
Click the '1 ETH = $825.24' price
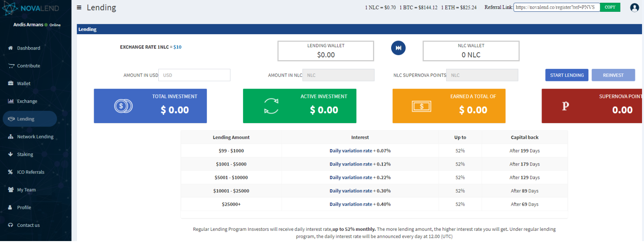coord(459,7)
